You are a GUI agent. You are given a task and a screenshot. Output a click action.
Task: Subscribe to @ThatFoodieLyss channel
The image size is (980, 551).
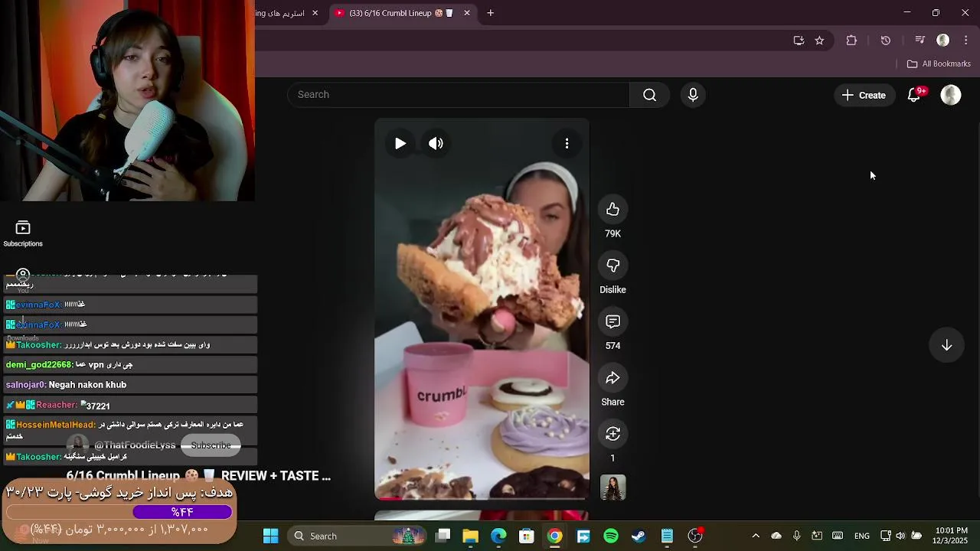click(x=211, y=445)
